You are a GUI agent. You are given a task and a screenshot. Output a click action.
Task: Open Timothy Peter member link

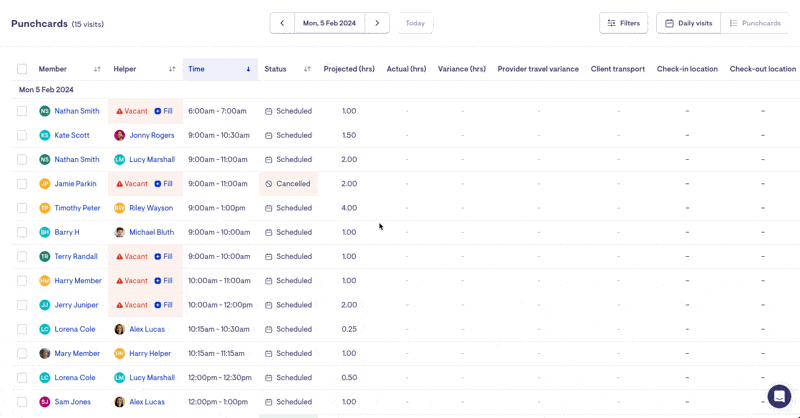click(77, 208)
